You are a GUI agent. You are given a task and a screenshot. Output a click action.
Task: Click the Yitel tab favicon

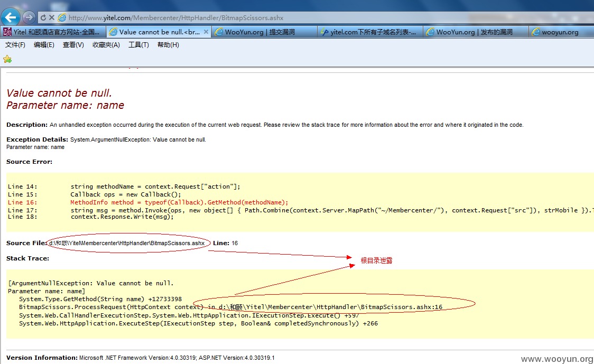pyautogui.click(x=7, y=32)
